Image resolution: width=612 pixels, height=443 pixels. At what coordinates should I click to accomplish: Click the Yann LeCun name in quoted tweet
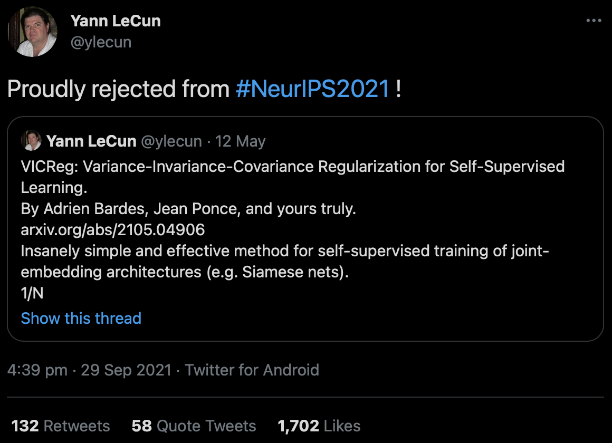point(94,141)
